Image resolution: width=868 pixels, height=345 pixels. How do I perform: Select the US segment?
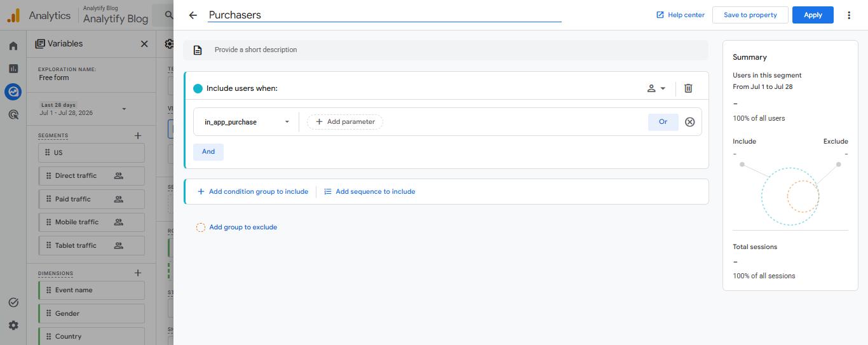92,152
